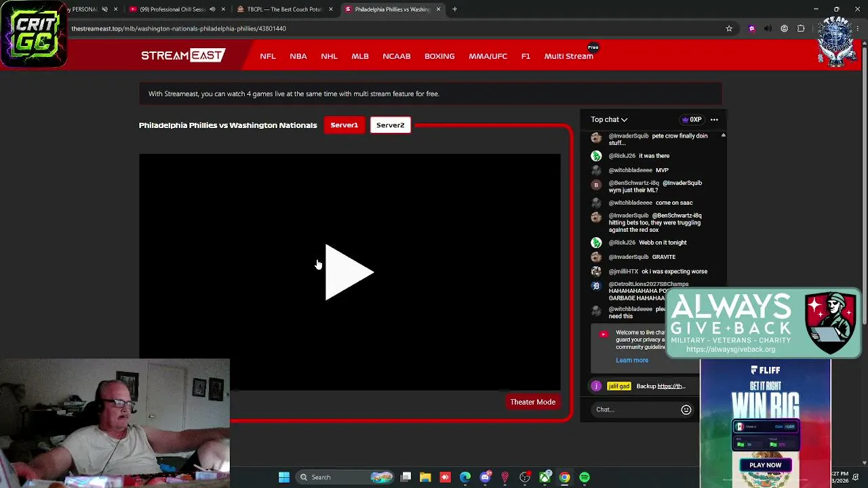Open the red AnyDesk-style taskbar app
Viewport: 868px width, 488px height.
pyautogui.click(x=445, y=477)
